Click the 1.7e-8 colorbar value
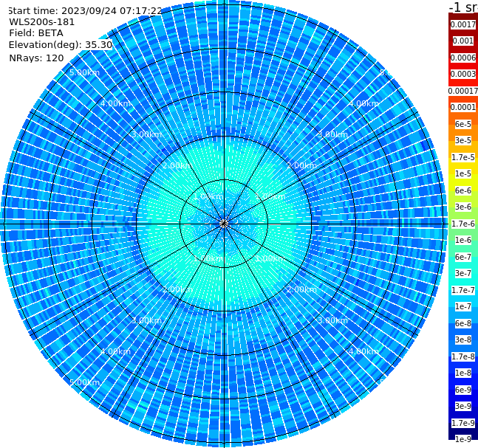The image size is (478, 448). click(463, 356)
